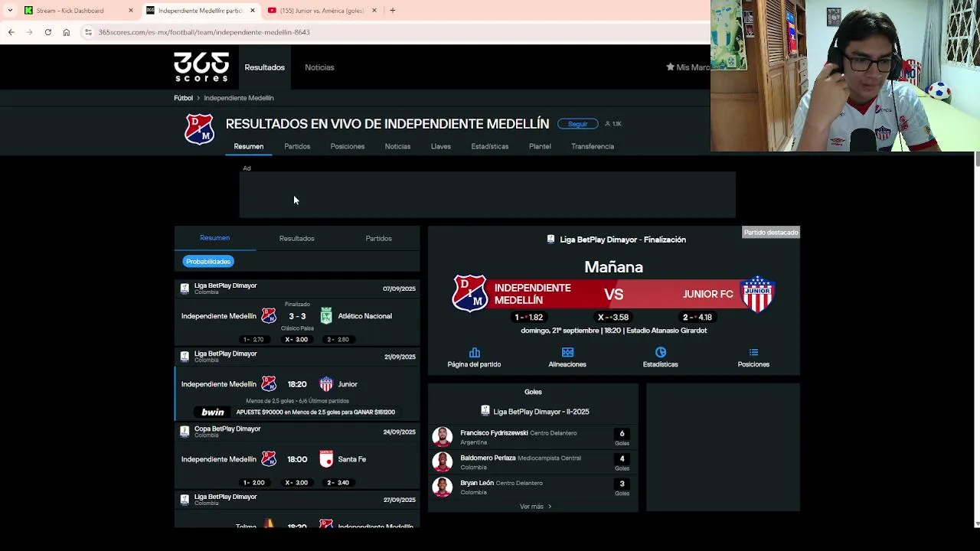980x551 pixels.
Task: Click odds 1 - 1.82 in featured match
Action: (528, 317)
